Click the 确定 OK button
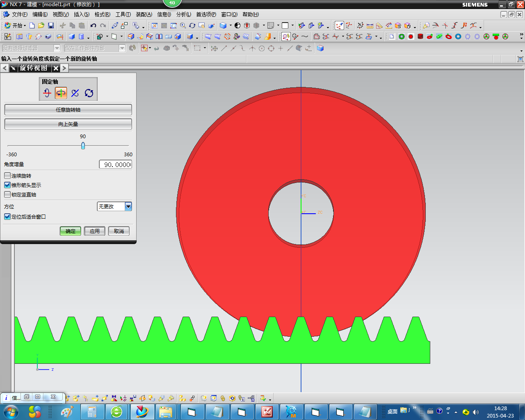 71,231
